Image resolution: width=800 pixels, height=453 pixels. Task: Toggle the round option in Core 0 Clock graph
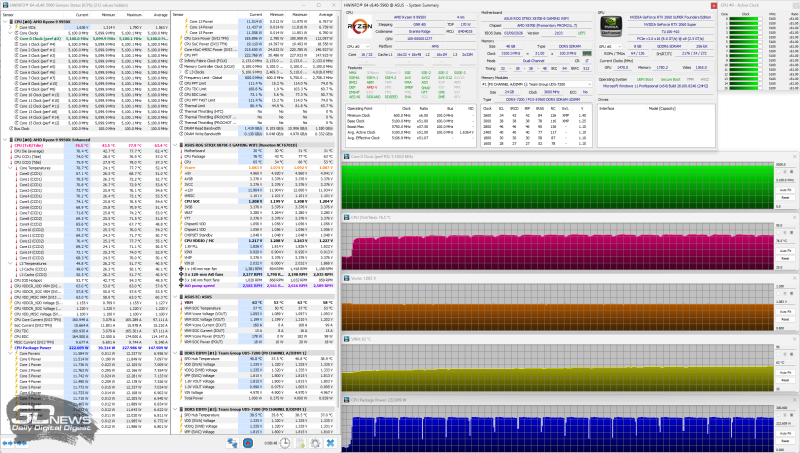pyautogui.click(x=779, y=171)
